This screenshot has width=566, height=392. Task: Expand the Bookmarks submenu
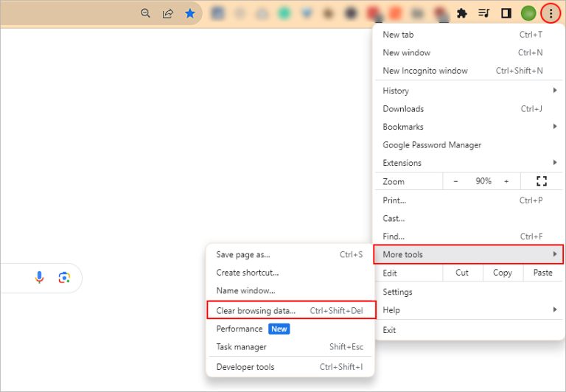pos(468,127)
